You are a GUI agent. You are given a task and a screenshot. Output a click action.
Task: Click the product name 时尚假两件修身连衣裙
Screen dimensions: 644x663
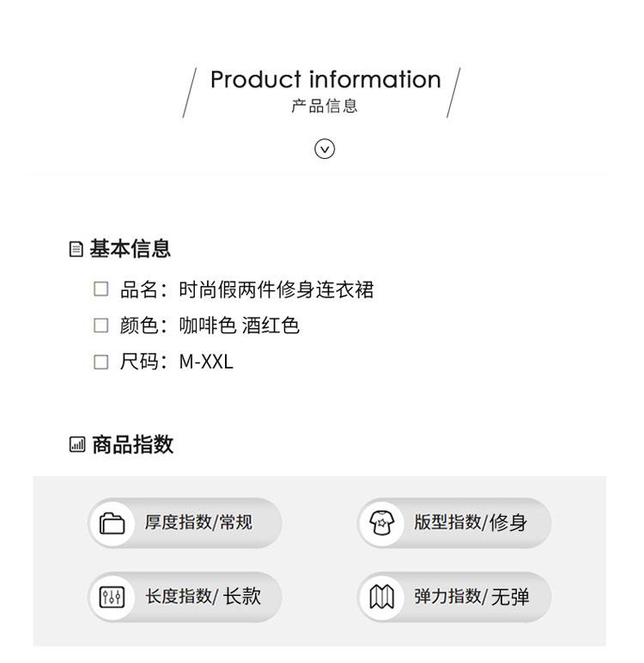pyautogui.click(x=276, y=289)
